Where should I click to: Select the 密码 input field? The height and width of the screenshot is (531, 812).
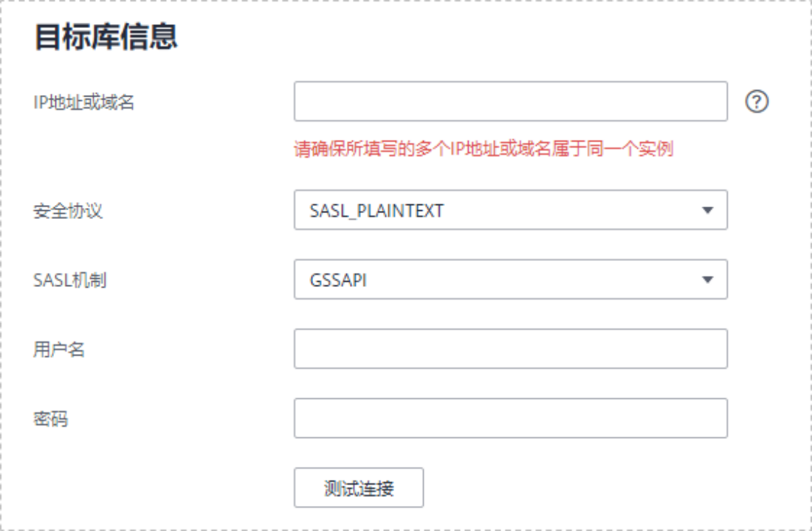tap(510, 418)
